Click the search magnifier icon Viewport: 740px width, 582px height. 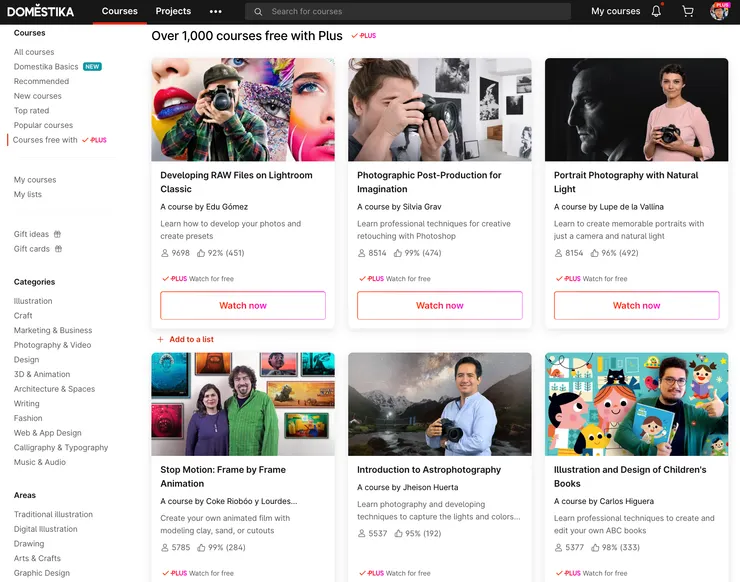click(258, 12)
